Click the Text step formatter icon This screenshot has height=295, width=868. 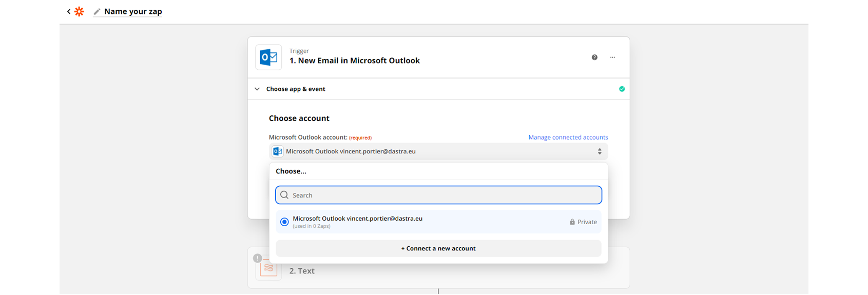(268, 269)
